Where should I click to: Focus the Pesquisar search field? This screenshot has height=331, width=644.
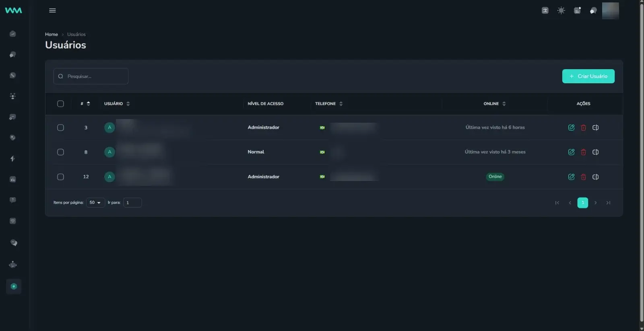pos(91,76)
